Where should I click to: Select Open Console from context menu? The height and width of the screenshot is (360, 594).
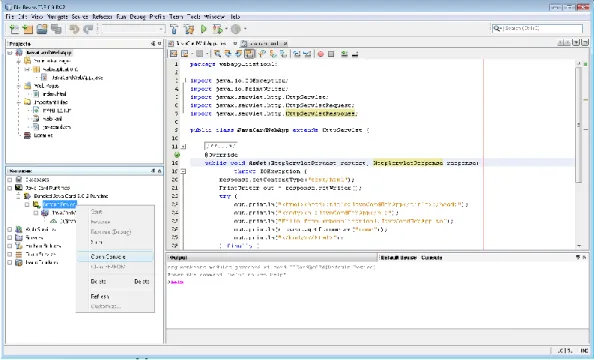pyautogui.click(x=115, y=257)
